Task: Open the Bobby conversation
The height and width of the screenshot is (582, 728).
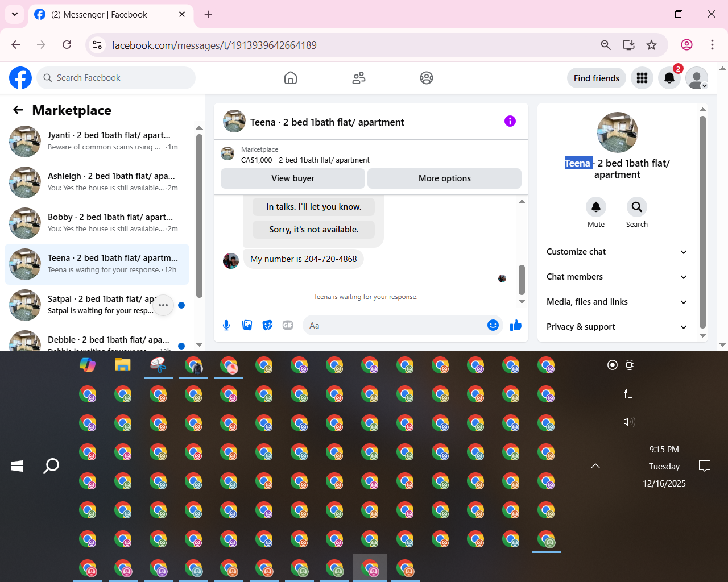Action: (x=97, y=223)
